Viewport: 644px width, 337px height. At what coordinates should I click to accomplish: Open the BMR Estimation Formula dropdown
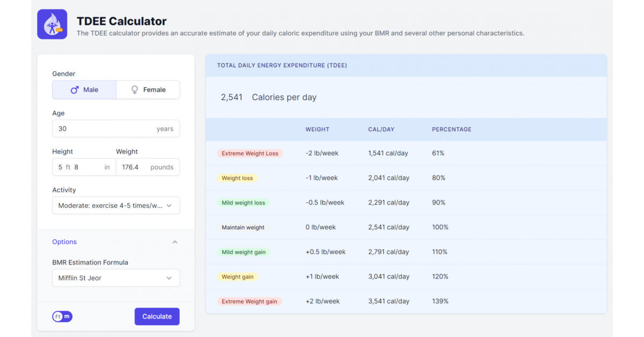coord(116,278)
